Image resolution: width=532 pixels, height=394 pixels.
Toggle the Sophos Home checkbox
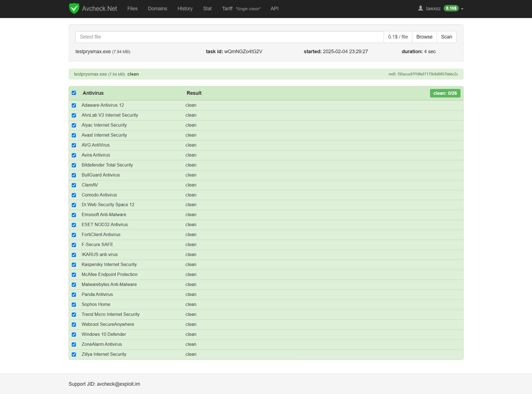[74, 305]
